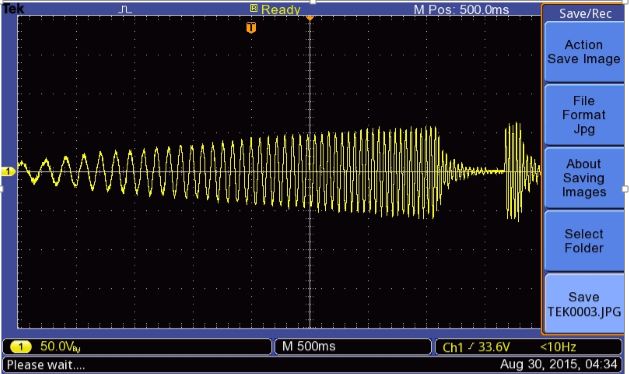
Task: Click the Ch1 33.6V trigger level readout
Action: (476, 347)
